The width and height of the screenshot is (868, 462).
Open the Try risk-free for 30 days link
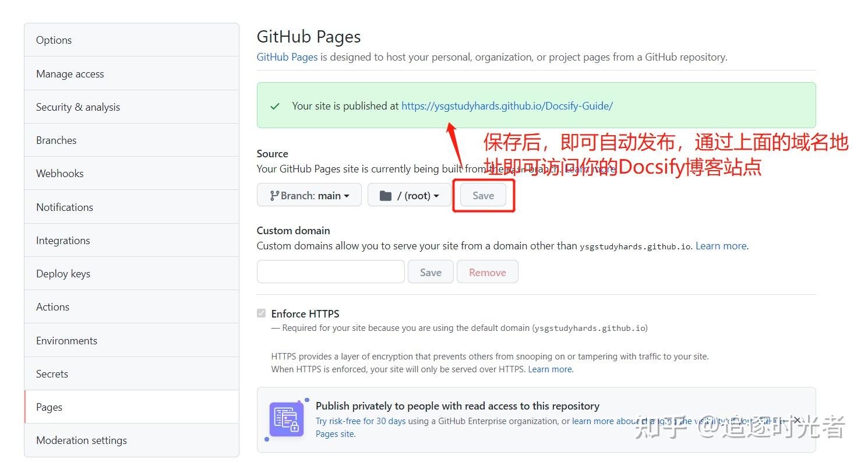click(361, 421)
